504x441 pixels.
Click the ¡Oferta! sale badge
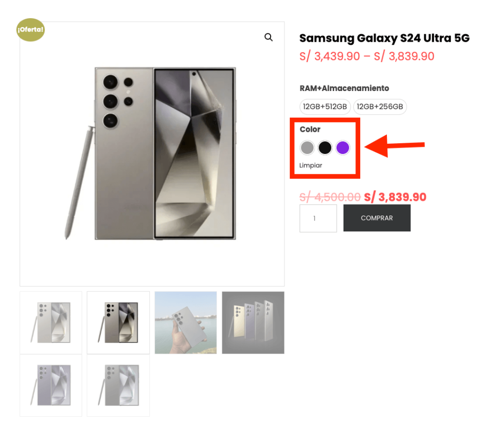30,30
